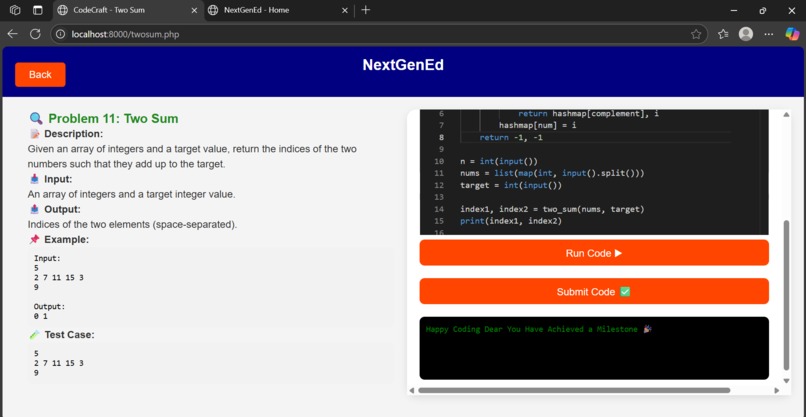Click line number 12 in the editor gutter
Image resolution: width=806 pixels, height=417 pixels.
coord(438,185)
